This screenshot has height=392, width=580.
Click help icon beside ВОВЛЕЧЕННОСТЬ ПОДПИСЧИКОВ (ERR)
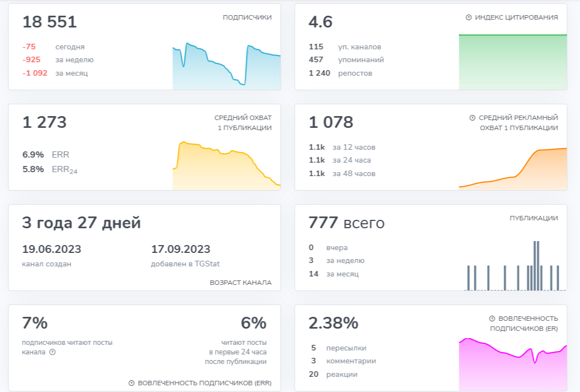tap(131, 383)
